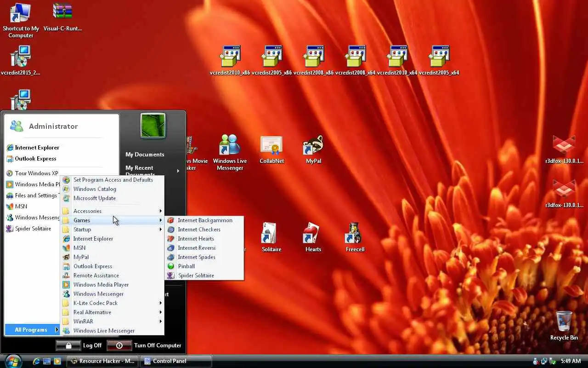Click the Log Off button

[x=79, y=345]
